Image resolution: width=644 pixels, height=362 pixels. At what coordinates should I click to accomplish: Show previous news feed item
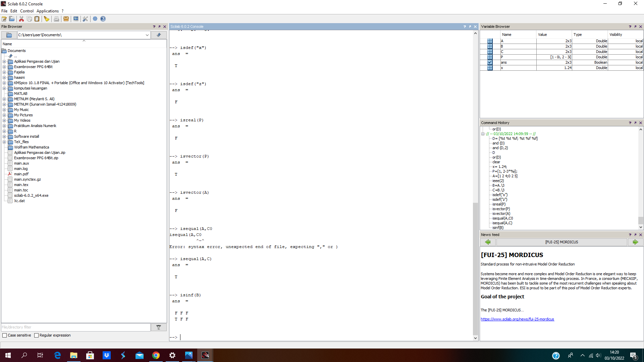point(488,242)
